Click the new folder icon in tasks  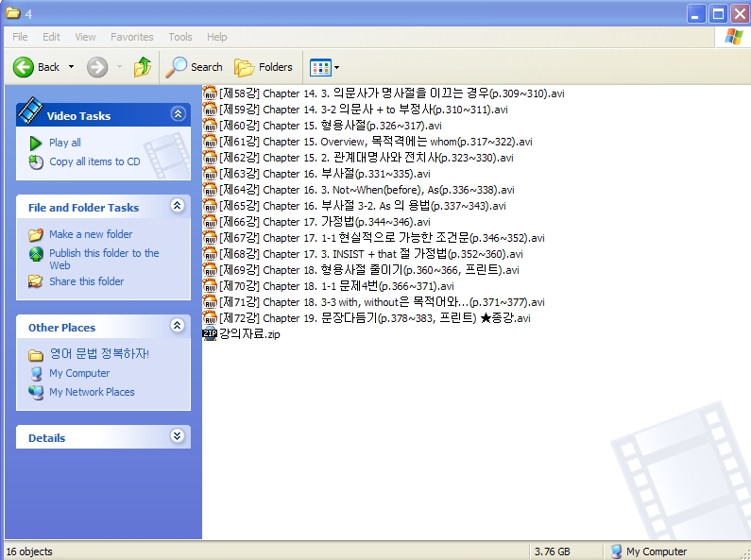pyautogui.click(x=36, y=234)
